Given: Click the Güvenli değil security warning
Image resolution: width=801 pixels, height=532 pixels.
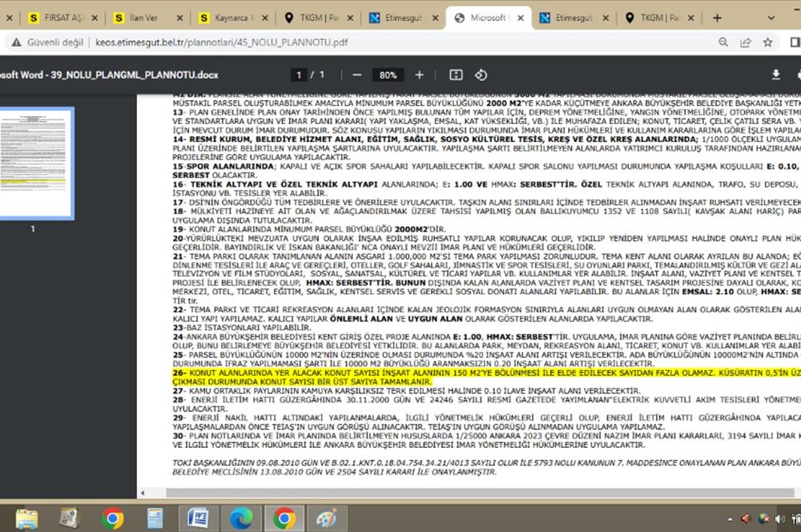Looking at the screenshot, I should pos(48,42).
